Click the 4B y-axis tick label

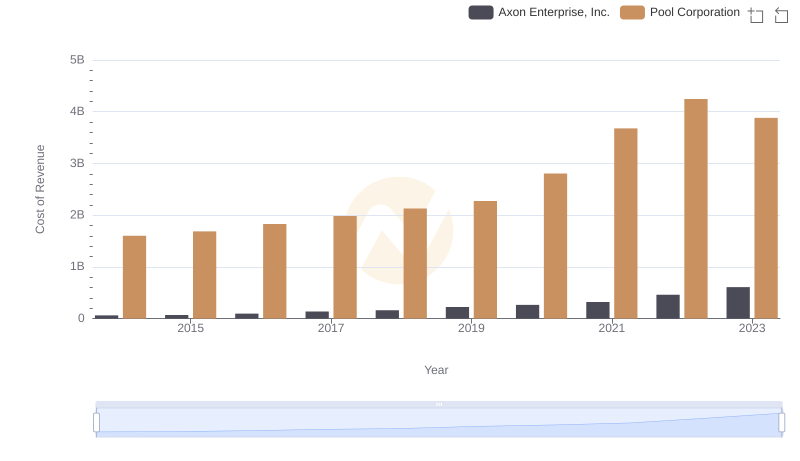(77, 112)
